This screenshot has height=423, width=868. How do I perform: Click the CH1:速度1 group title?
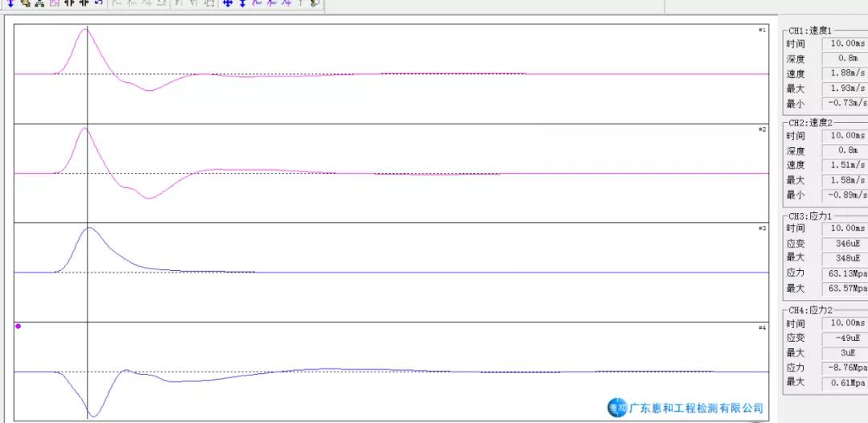(810, 31)
